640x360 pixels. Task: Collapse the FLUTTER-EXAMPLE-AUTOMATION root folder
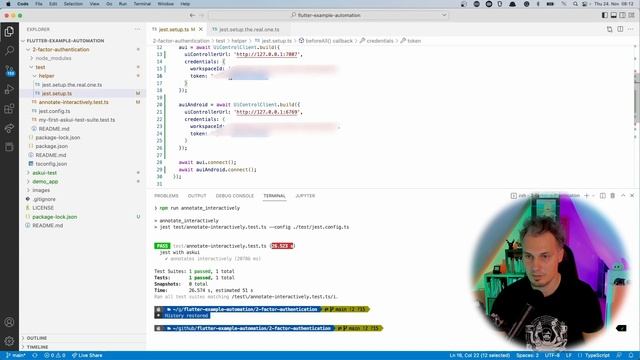[23, 41]
